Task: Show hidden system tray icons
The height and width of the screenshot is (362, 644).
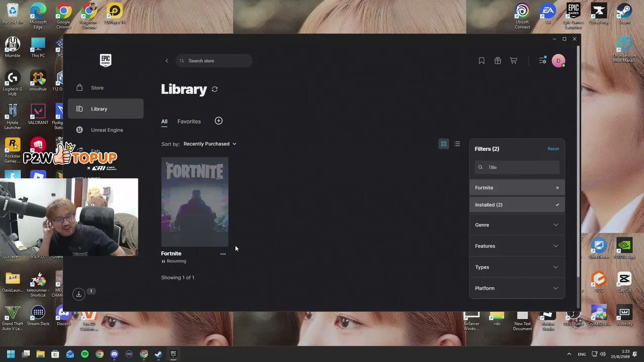Action: click(x=569, y=354)
